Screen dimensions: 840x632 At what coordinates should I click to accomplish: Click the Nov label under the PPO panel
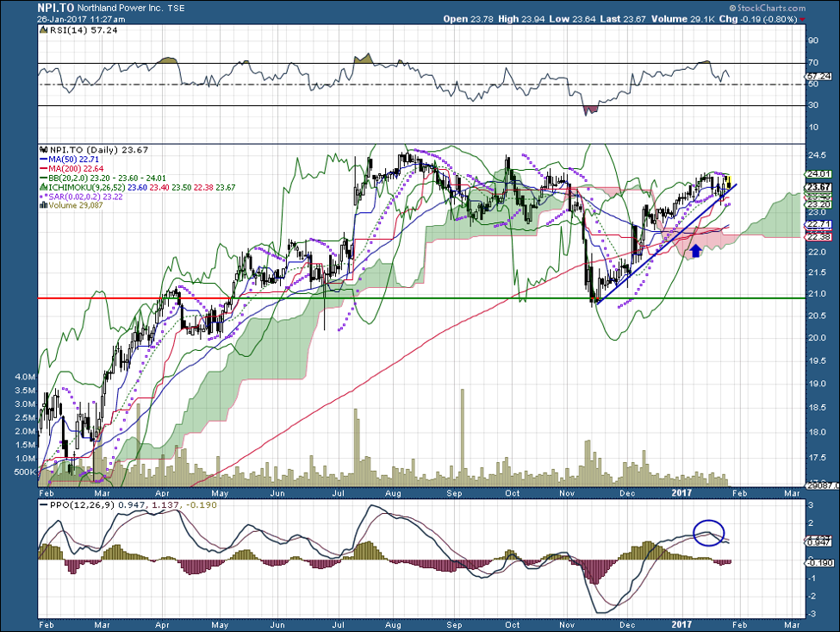567,624
